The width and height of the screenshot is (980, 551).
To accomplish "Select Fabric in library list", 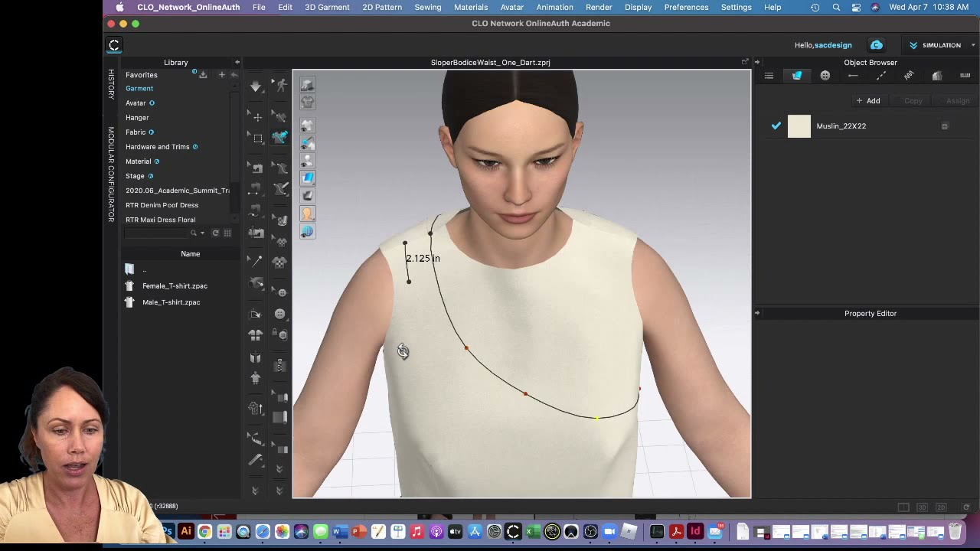I will coord(136,132).
